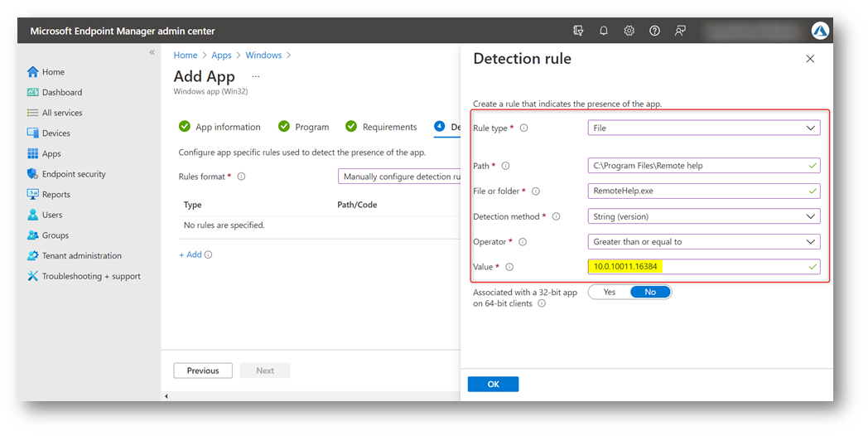Show info tooltip next to Add
This screenshot has width=868, height=436.
(x=208, y=254)
